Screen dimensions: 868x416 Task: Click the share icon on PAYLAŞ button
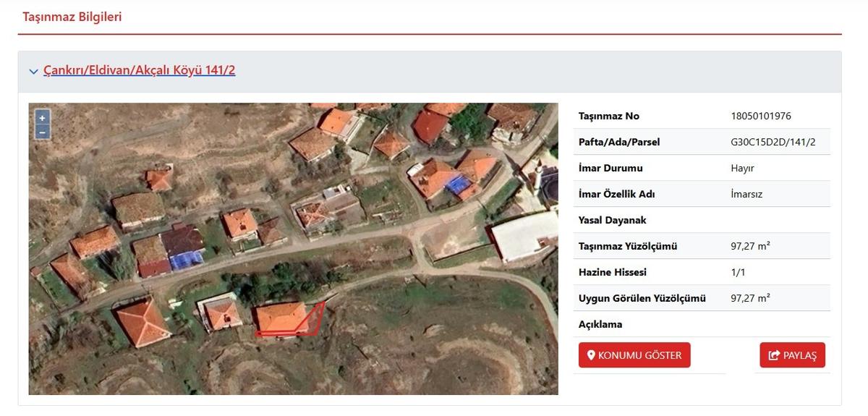point(774,355)
